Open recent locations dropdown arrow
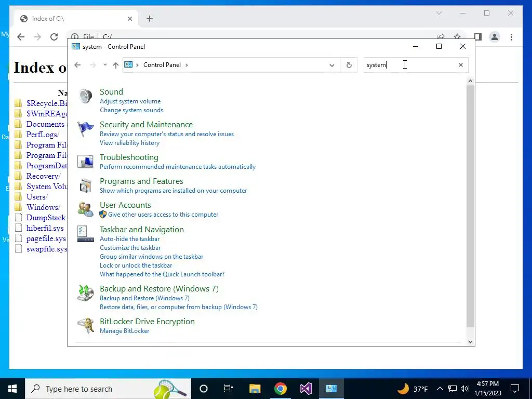532x399 pixels. point(105,65)
